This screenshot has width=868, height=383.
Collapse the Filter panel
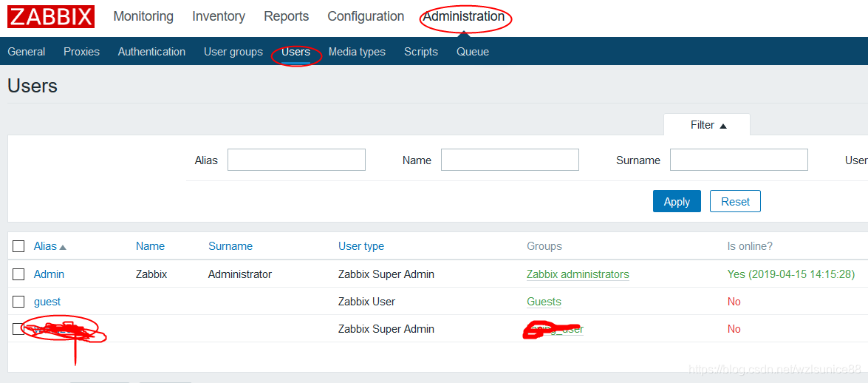(707, 125)
